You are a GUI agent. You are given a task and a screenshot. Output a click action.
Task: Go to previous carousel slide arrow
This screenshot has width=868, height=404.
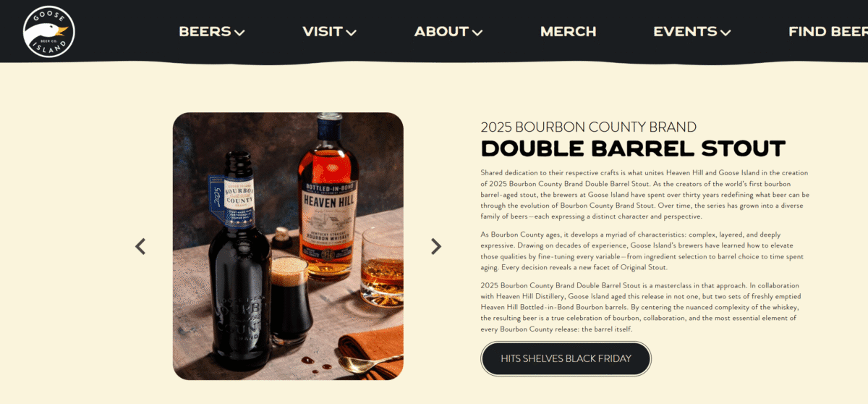[140, 246]
